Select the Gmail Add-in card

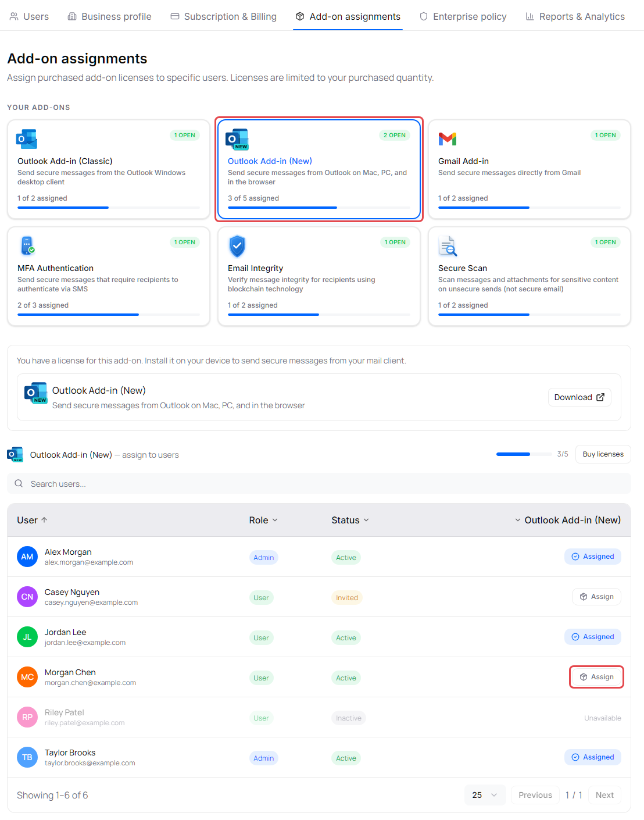pyautogui.click(x=529, y=170)
